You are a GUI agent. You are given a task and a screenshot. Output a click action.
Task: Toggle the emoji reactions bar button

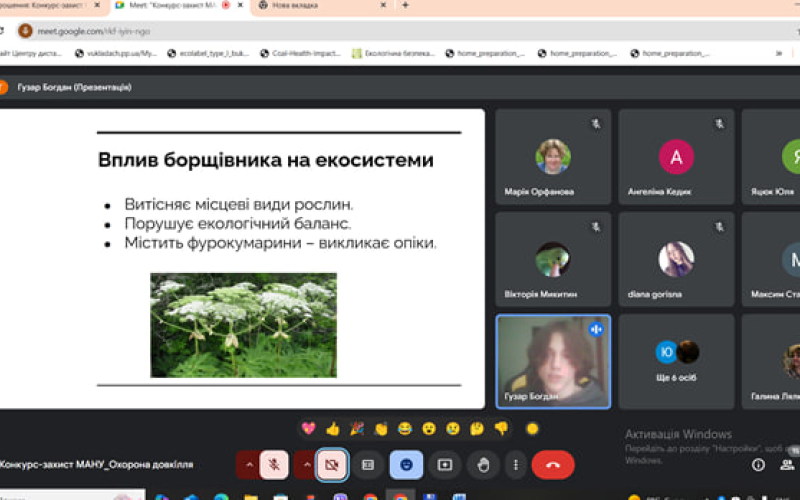click(406, 464)
